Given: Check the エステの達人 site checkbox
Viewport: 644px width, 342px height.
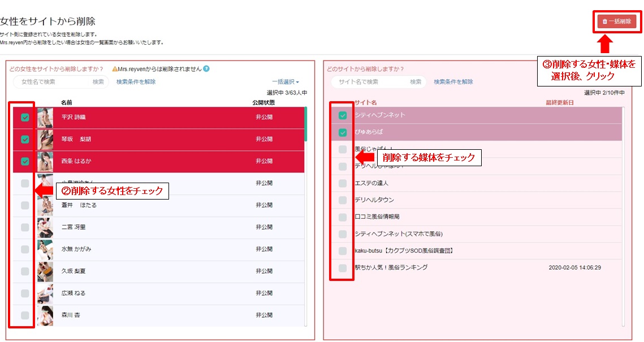Looking at the screenshot, I should coord(343,183).
